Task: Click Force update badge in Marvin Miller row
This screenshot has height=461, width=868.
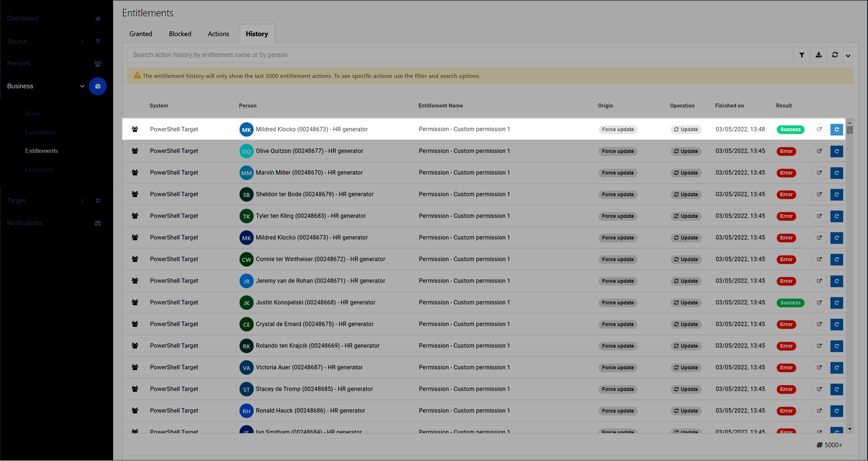Action: tap(618, 173)
